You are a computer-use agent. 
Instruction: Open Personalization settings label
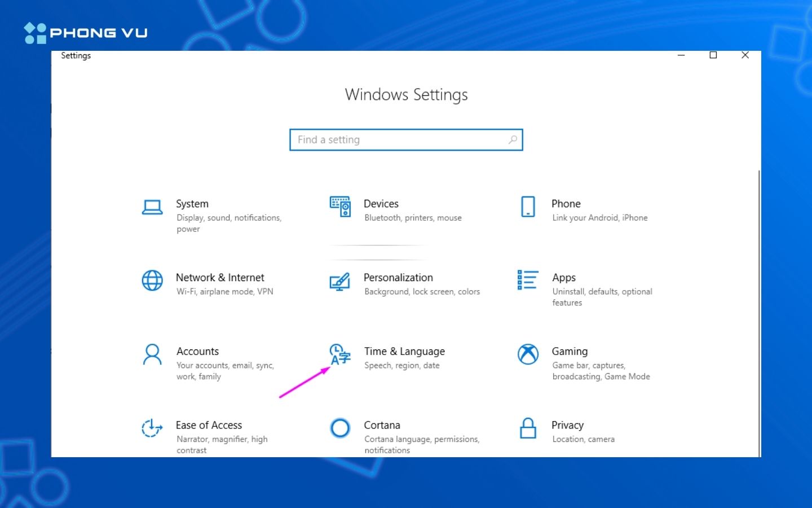[x=398, y=278]
